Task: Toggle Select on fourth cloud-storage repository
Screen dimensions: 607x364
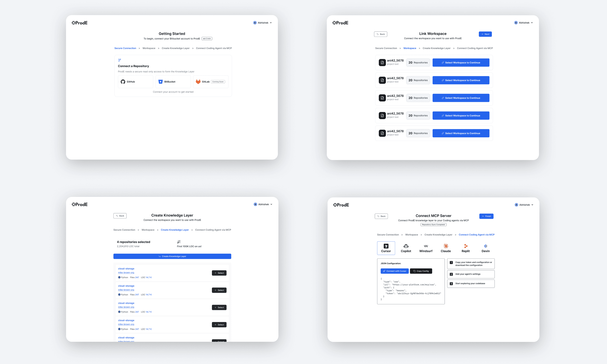Action: [x=219, y=325]
